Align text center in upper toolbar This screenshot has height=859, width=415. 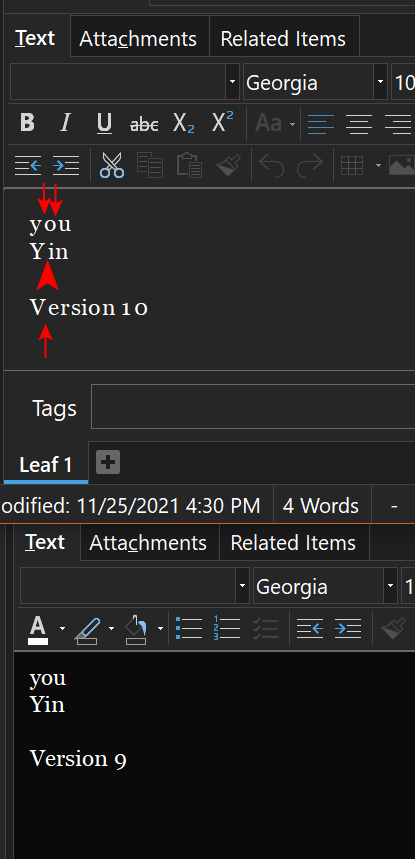click(359, 123)
